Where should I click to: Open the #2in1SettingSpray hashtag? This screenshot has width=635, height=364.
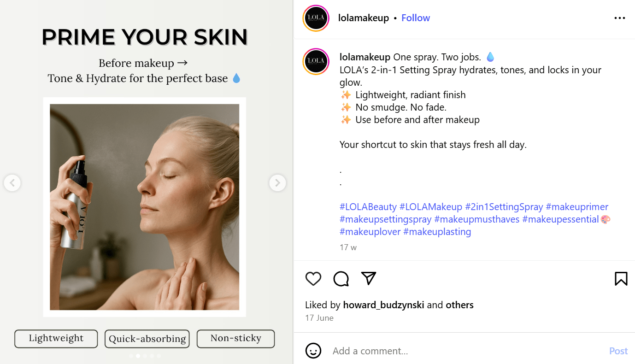504,207
